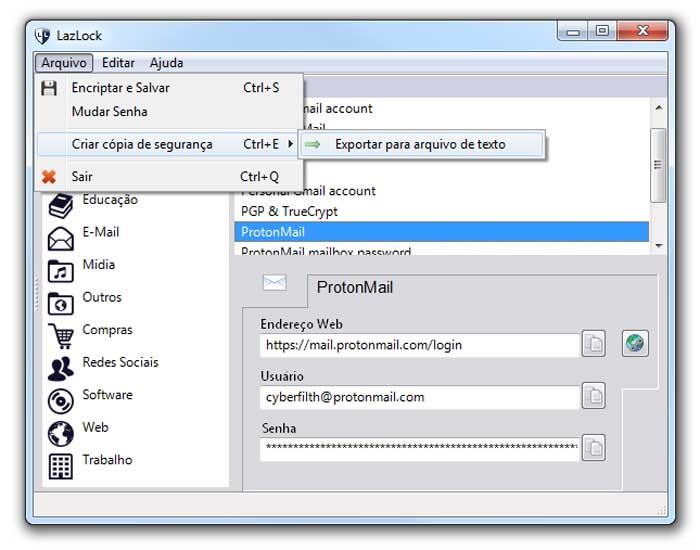Open the Criar cópia de segurança submenu
Image resolution: width=700 pixels, height=550 pixels.
tap(168, 144)
